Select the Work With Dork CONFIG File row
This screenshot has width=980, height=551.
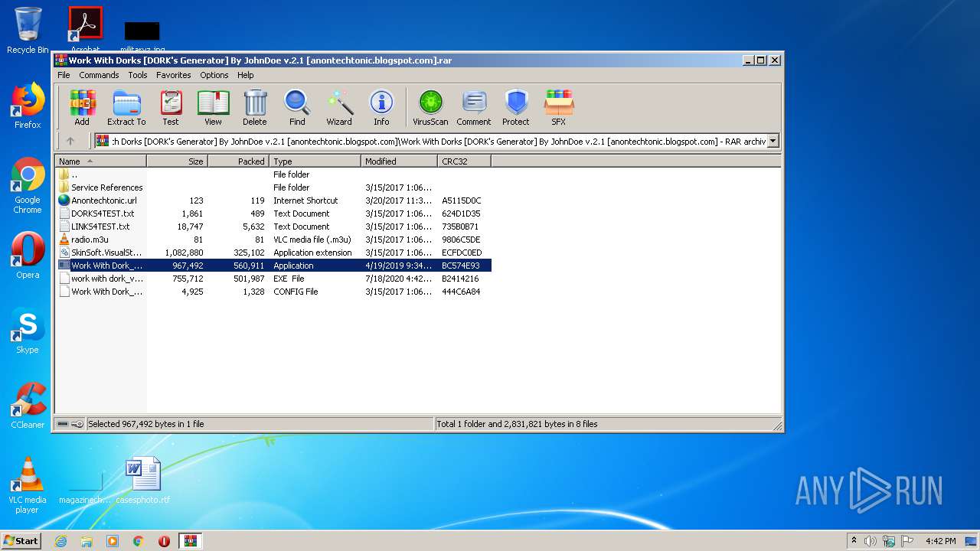(x=273, y=292)
